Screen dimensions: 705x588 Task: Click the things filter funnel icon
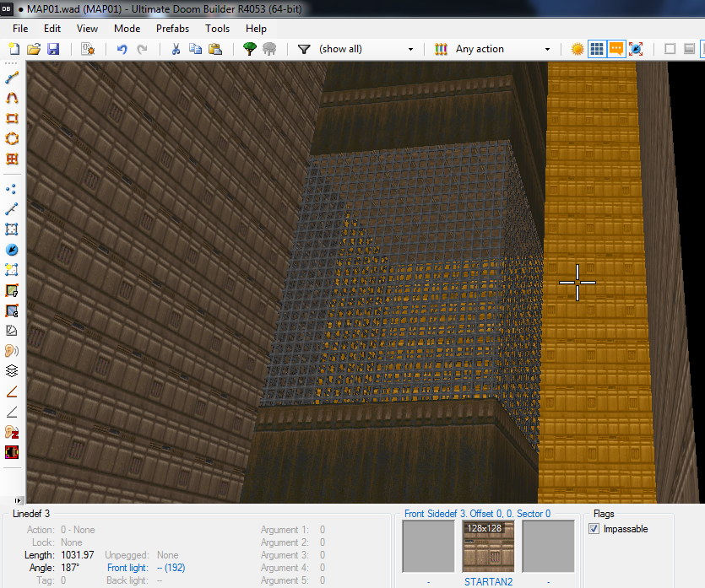coord(304,49)
